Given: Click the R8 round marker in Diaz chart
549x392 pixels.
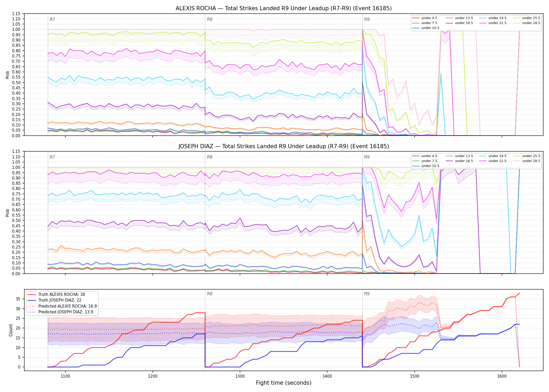Looking at the screenshot, I should pos(210,157).
